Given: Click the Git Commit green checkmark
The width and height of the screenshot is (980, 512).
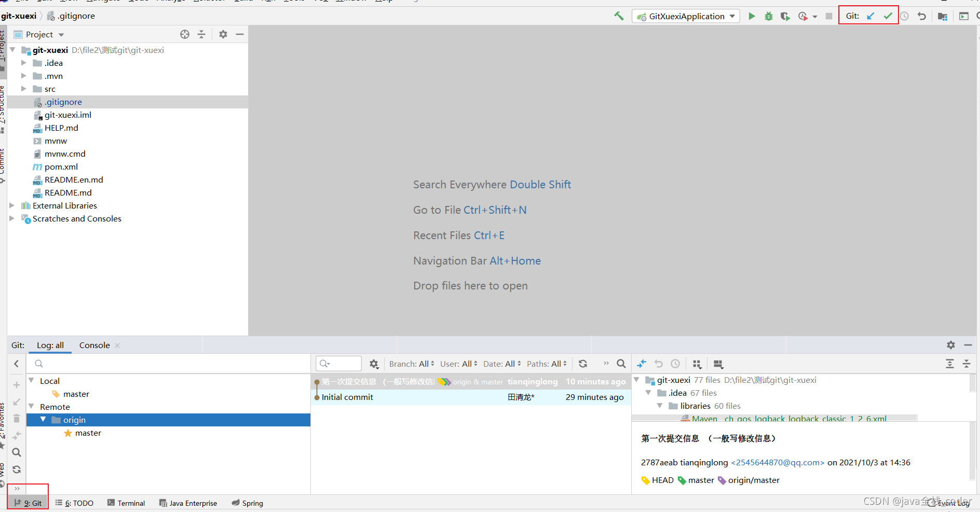Looking at the screenshot, I should 888,16.
